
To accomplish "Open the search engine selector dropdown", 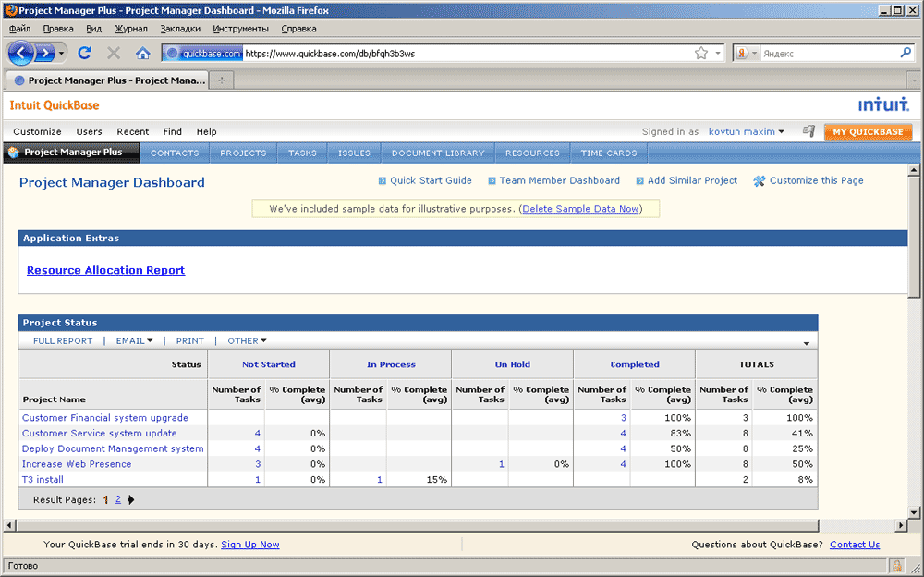I will 754,53.
